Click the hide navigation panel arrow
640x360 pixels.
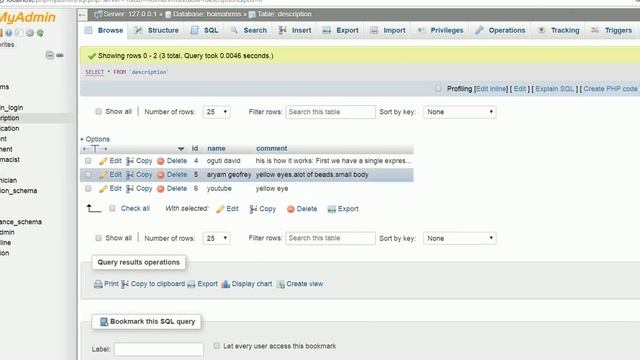tap(82, 15)
